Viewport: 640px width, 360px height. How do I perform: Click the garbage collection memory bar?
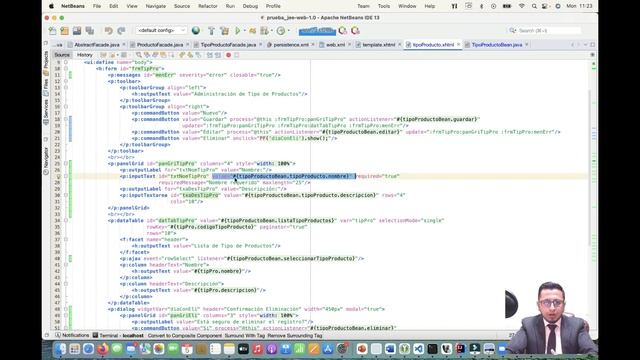(x=317, y=31)
